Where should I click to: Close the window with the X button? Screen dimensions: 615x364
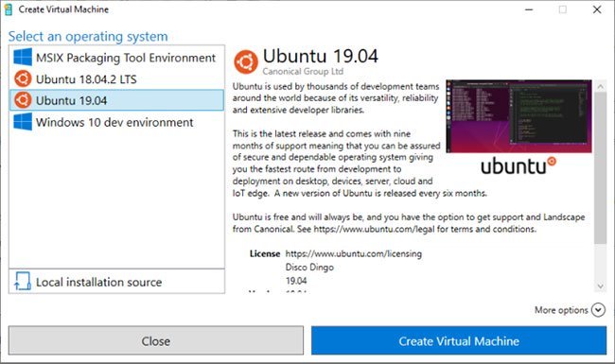[x=597, y=9]
